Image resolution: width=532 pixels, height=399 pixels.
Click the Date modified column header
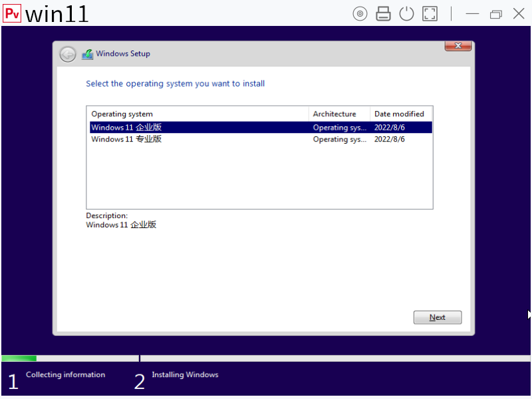(401, 114)
